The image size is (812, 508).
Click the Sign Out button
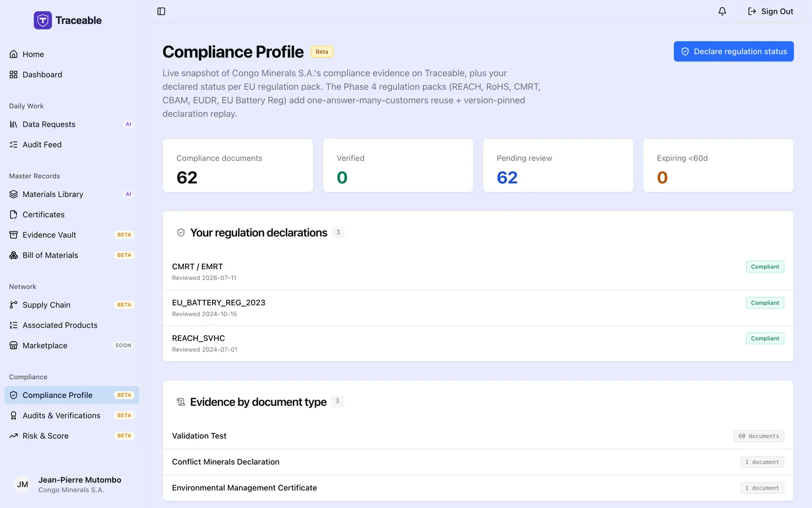[x=770, y=11]
